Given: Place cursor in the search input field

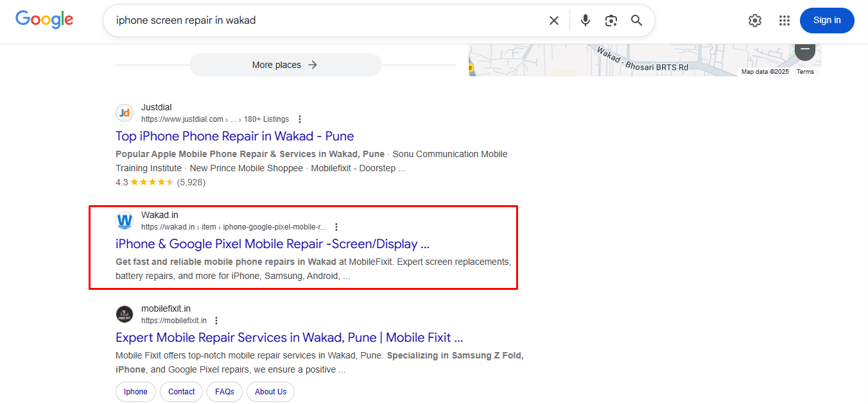Looking at the screenshot, I should pos(321,20).
